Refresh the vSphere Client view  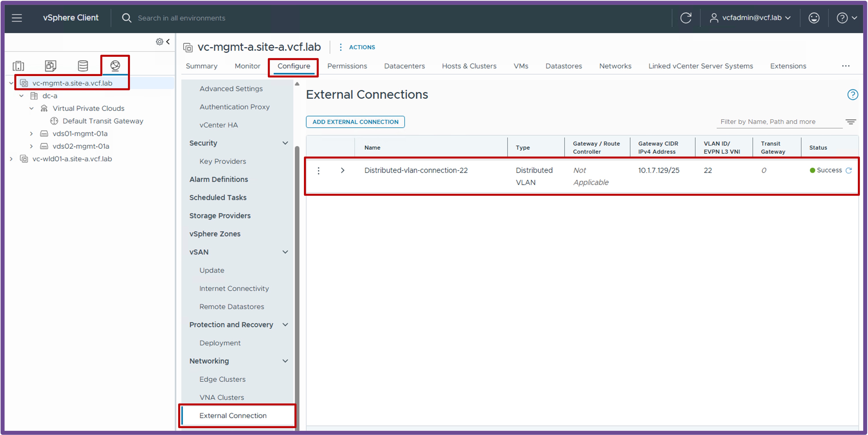pos(685,18)
